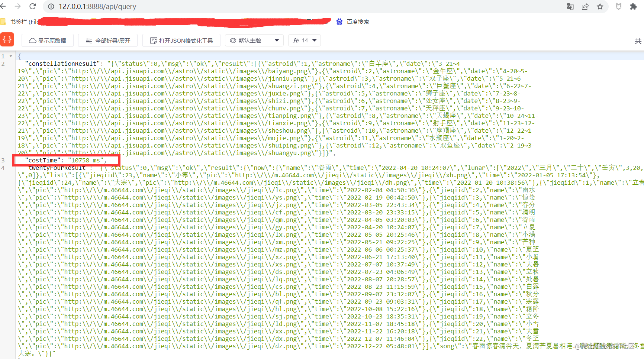Click the share page icon
This screenshot has height=359, width=644.
click(x=585, y=7)
